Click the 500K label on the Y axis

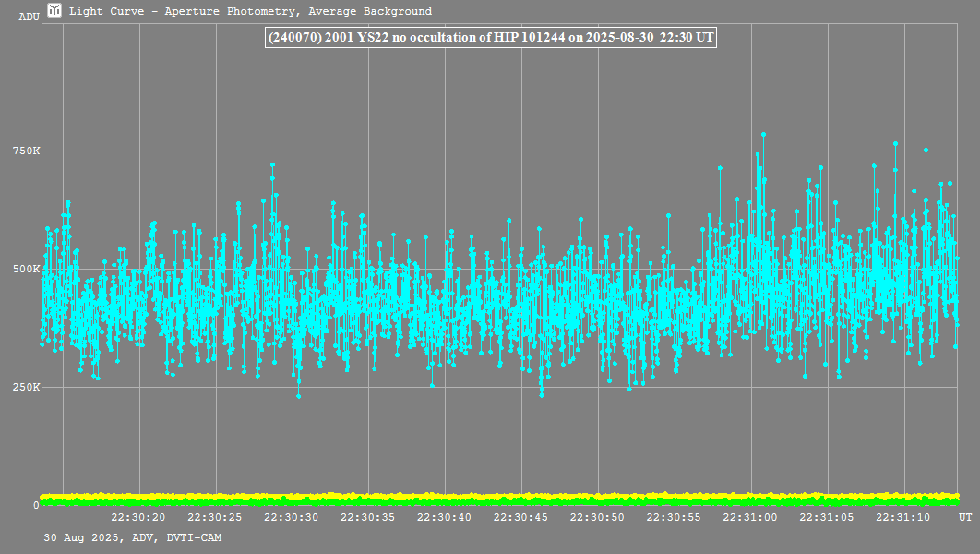tap(25, 270)
